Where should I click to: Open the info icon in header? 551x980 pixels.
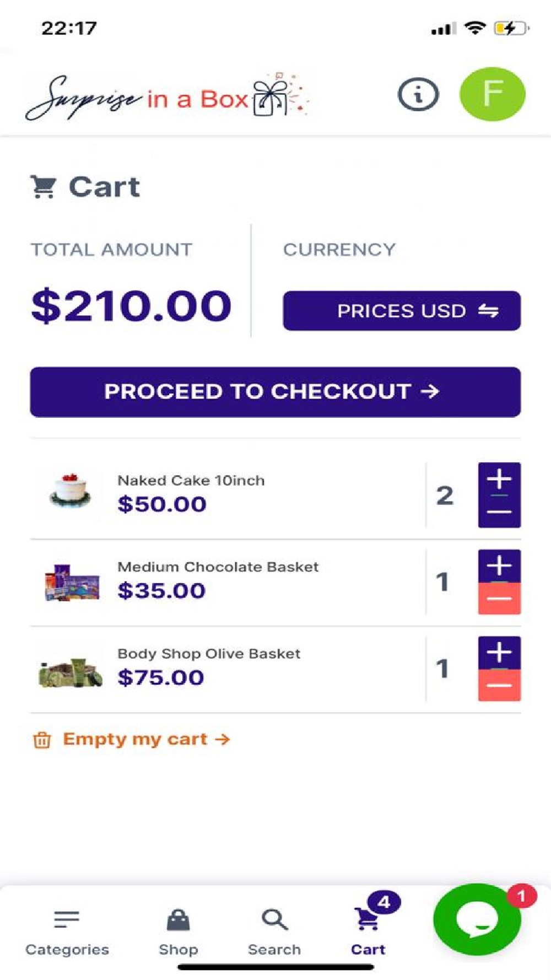click(418, 95)
